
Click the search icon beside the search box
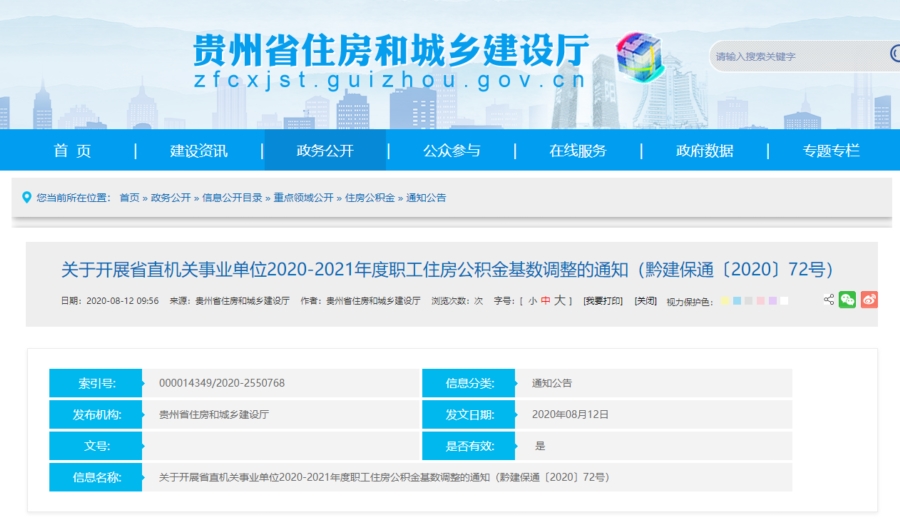click(894, 53)
